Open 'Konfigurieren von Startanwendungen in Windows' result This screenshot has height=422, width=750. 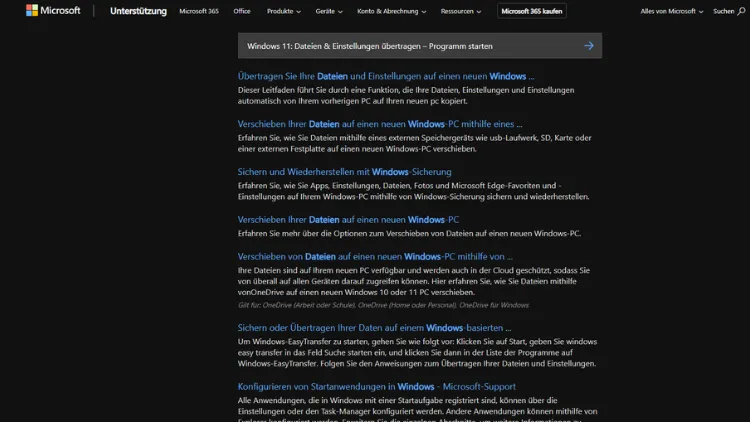(x=376, y=387)
